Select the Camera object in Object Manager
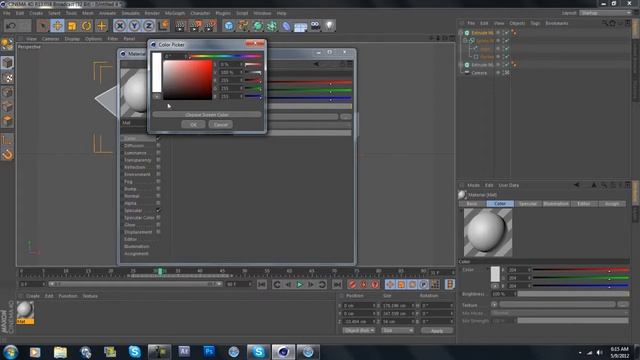The width and height of the screenshot is (640, 360). tap(479, 73)
